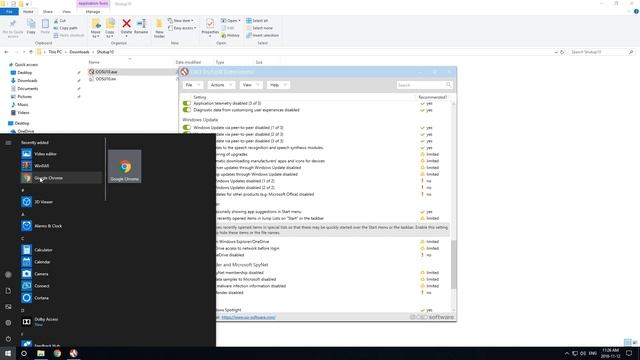Click the Windows Start button
The image size is (640, 360).
pyautogui.click(x=8, y=353)
